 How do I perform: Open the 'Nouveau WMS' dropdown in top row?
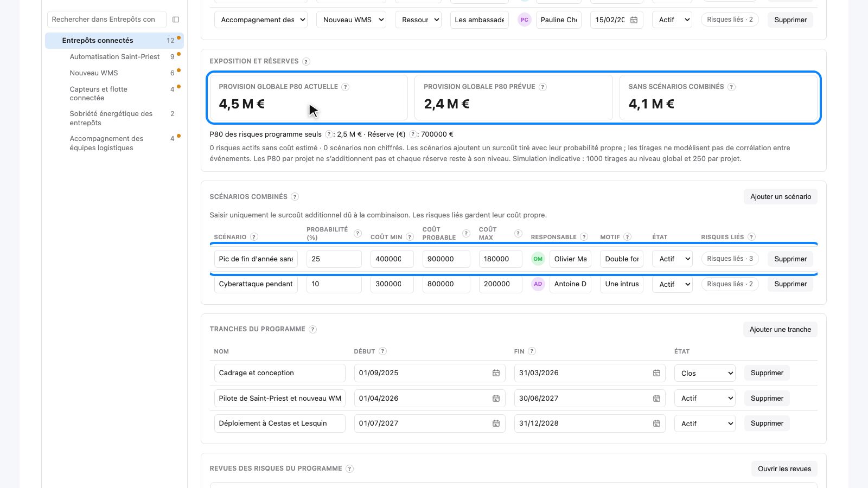tap(351, 20)
